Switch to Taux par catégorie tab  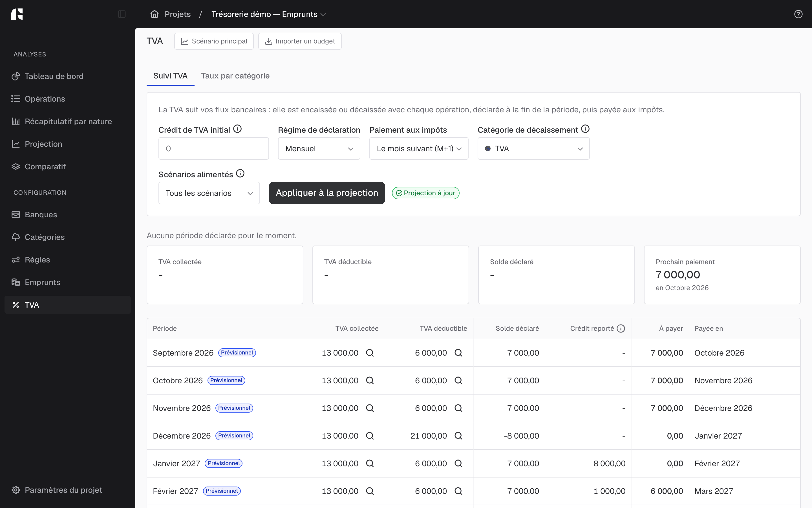click(x=235, y=76)
